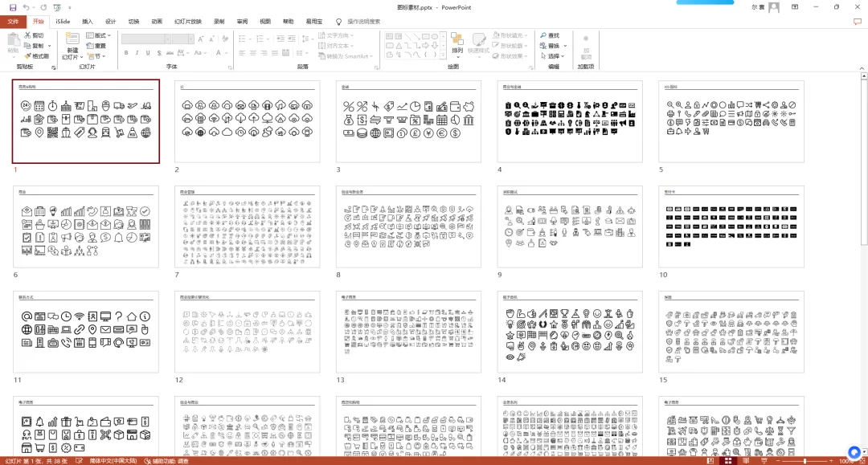Expand the 节 section dropdown

(96, 56)
